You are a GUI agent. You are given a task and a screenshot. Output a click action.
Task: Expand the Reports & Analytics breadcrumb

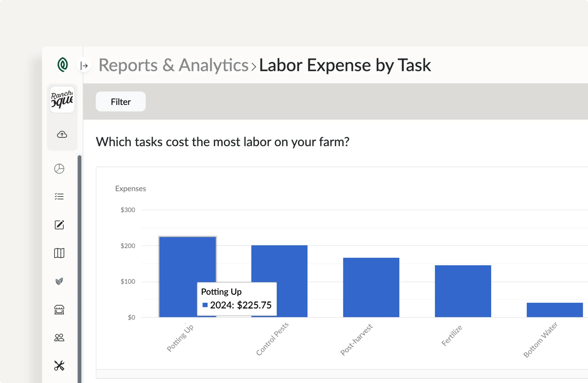click(x=254, y=66)
